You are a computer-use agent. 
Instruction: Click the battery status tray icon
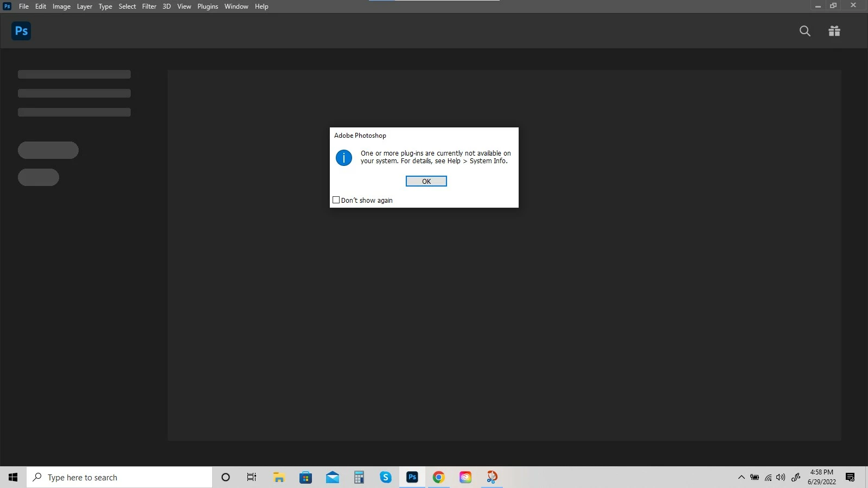[x=755, y=477]
